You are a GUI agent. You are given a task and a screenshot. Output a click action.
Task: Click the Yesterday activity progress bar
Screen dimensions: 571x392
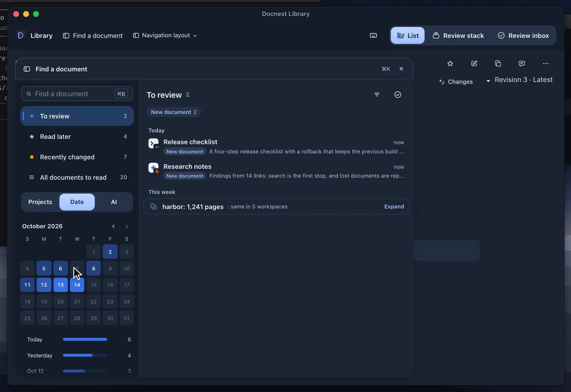[x=85, y=355]
